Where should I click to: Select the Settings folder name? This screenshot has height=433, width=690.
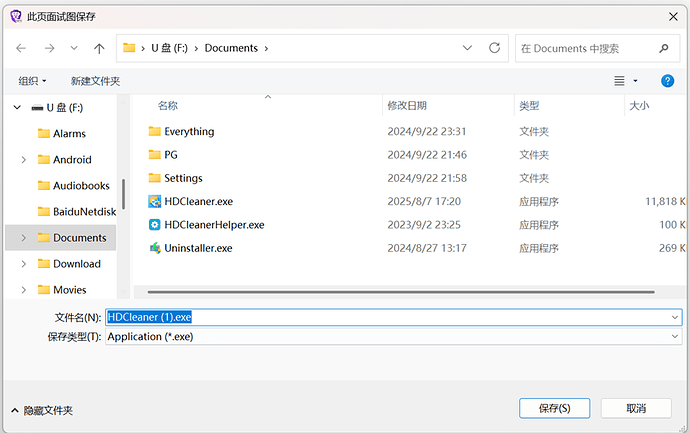pos(184,178)
